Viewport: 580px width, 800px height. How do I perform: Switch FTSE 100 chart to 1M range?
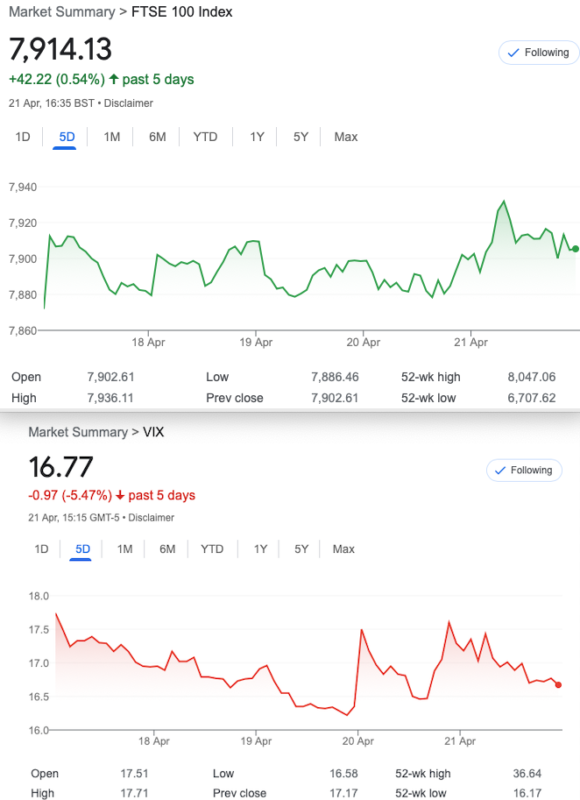(112, 137)
